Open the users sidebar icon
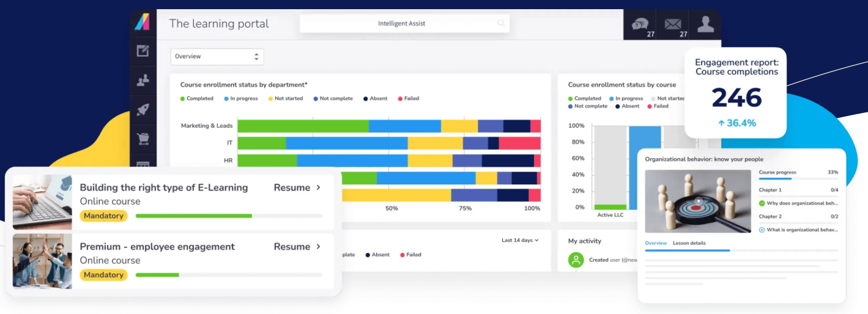This screenshot has width=868, height=314. click(143, 80)
